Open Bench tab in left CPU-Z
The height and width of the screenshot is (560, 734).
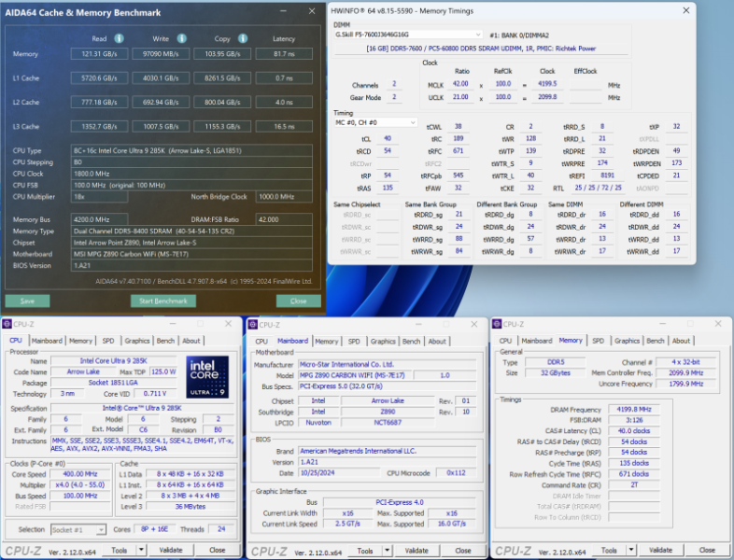pos(165,341)
